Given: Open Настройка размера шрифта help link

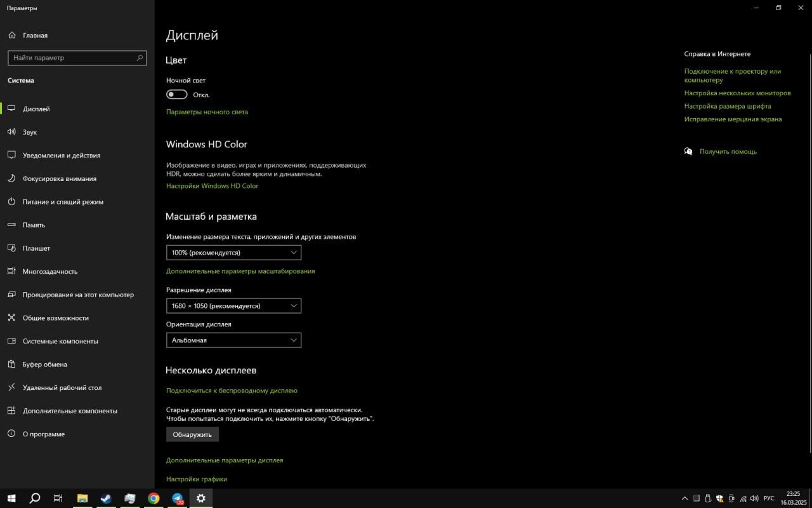Looking at the screenshot, I should [x=728, y=107].
